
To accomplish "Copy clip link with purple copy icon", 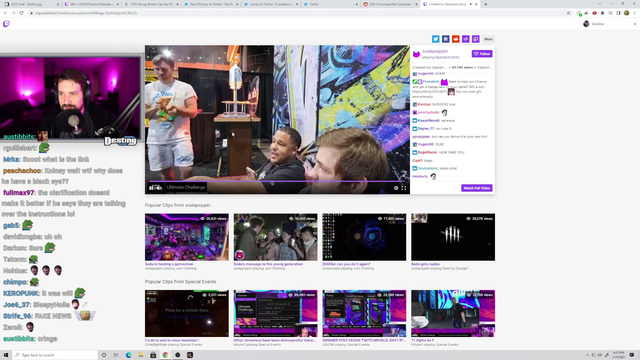I will pyautogui.click(x=476, y=39).
